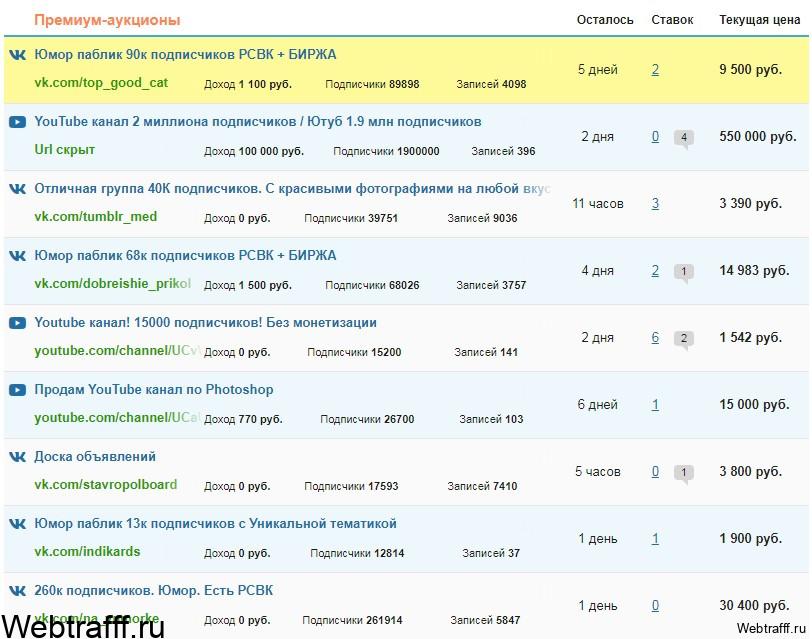Click '5 часов' remaining time
This screenshot has width=812, height=639.
coord(598,471)
